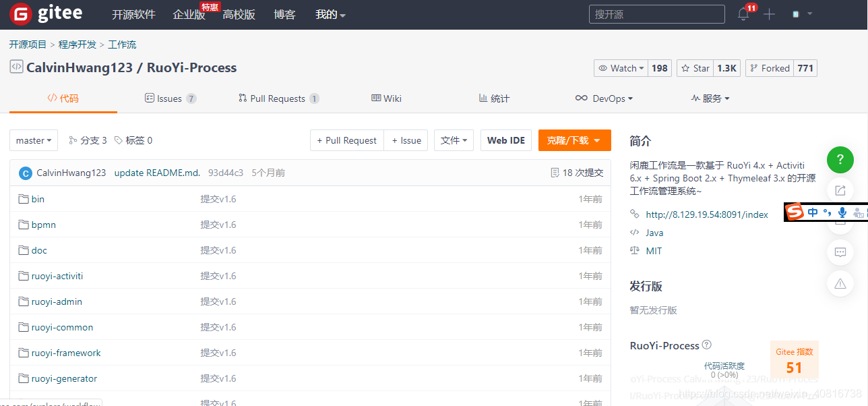Click the MIT license link

point(654,251)
